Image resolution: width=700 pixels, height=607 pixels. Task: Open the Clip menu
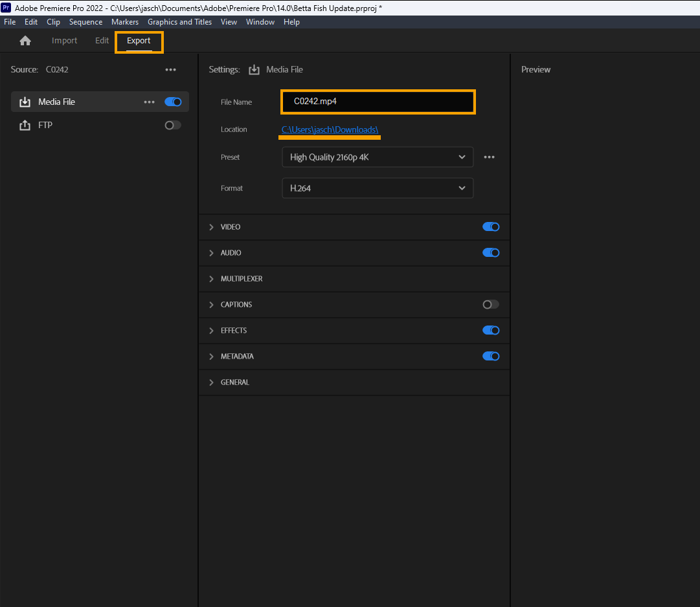(53, 22)
